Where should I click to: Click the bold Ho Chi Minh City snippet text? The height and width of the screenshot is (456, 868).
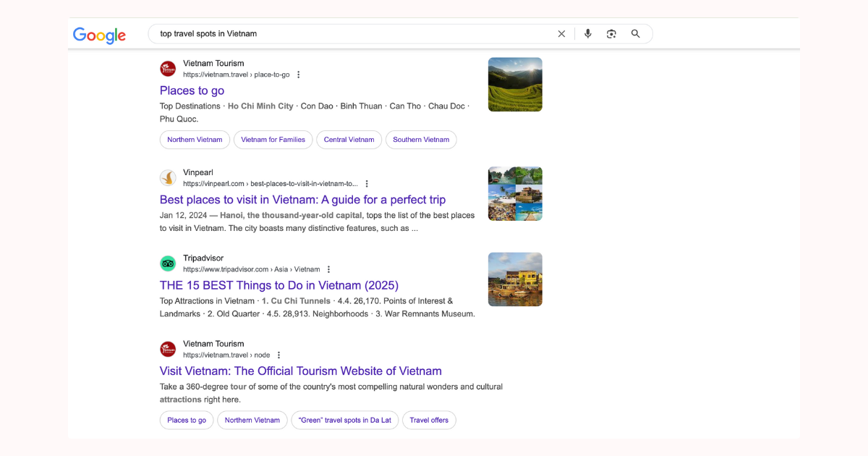point(260,106)
